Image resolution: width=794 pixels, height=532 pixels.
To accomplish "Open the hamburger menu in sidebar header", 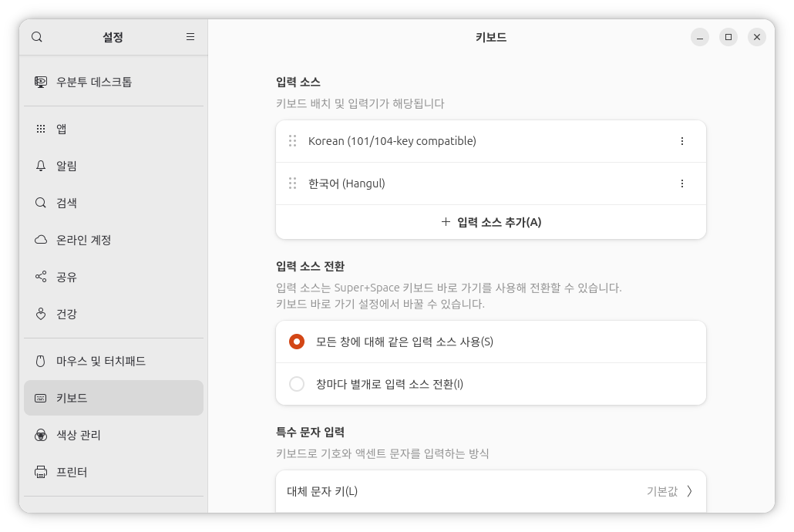I will coord(190,37).
